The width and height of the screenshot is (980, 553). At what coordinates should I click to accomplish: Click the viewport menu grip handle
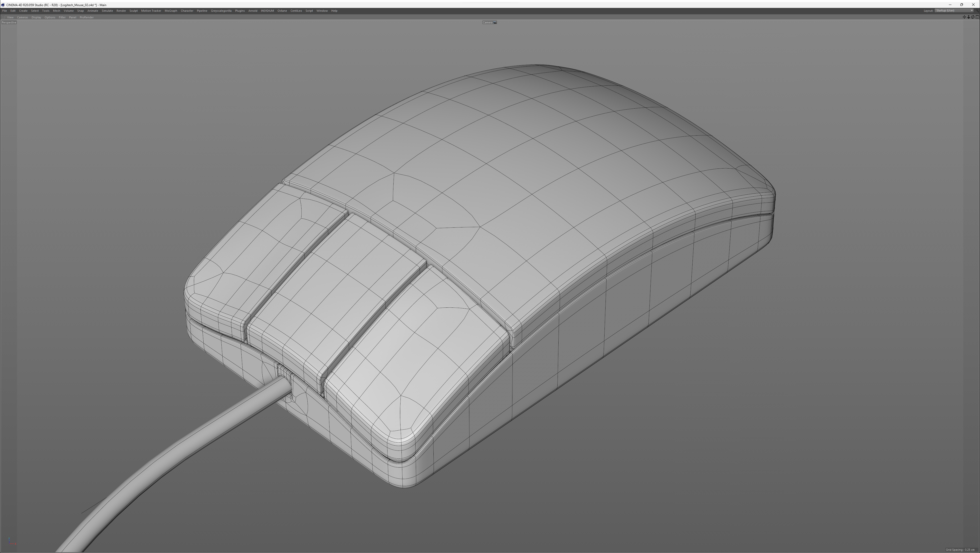tap(3, 17)
